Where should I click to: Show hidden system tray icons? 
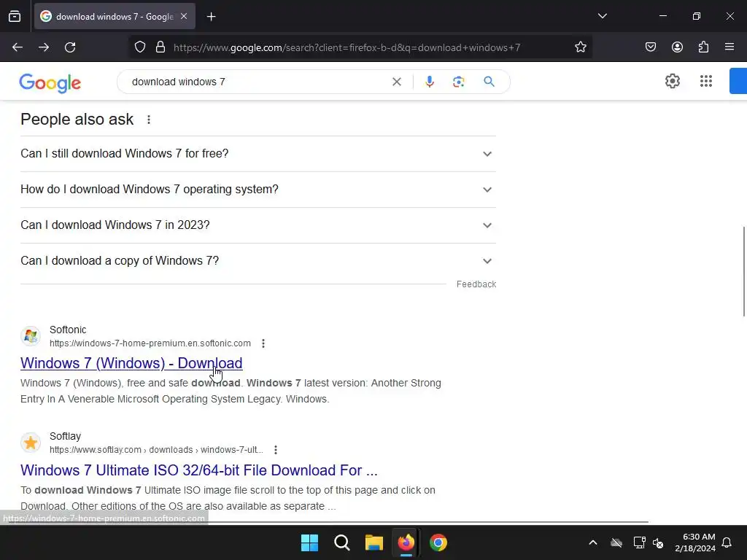pyautogui.click(x=593, y=542)
